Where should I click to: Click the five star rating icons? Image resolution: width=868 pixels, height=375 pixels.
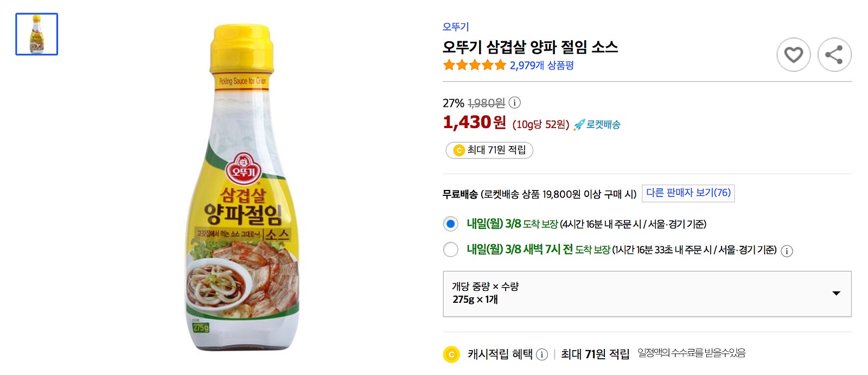[x=475, y=65]
